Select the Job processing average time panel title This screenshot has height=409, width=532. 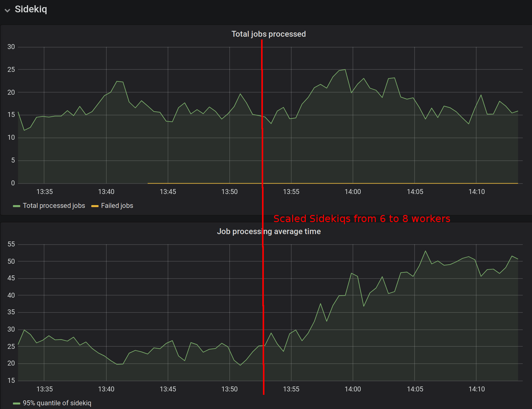[x=269, y=231]
